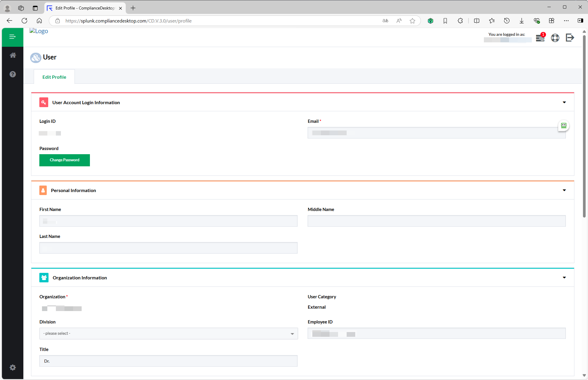This screenshot has width=588, height=380.
Task: Click the Change Password button
Action: (x=64, y=160)
